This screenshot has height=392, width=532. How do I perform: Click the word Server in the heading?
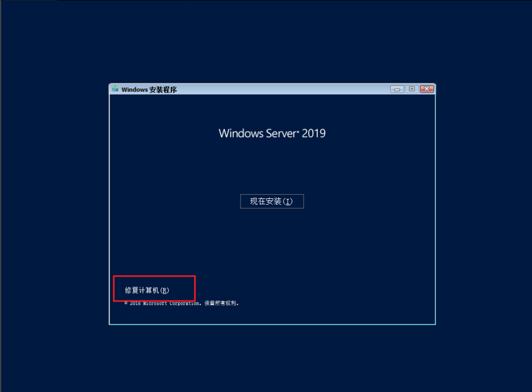(x=281, y=134)
